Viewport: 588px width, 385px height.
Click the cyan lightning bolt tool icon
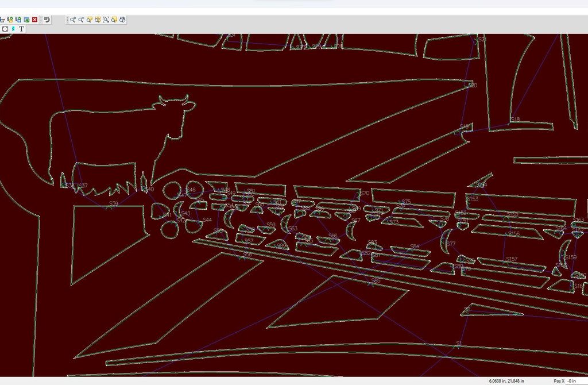click(x=13, y=29)
